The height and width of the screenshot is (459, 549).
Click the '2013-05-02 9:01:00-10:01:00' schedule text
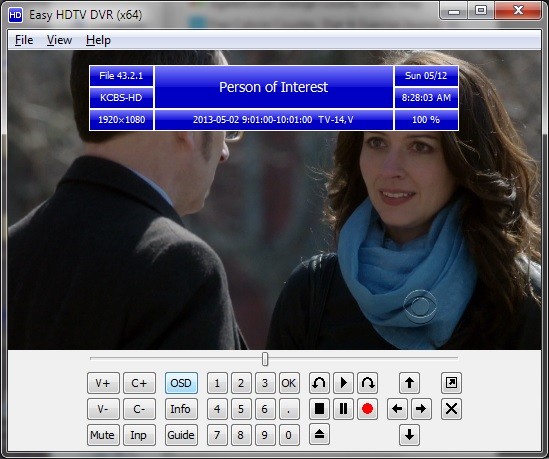pyautogui.click(x=252, y=120)
